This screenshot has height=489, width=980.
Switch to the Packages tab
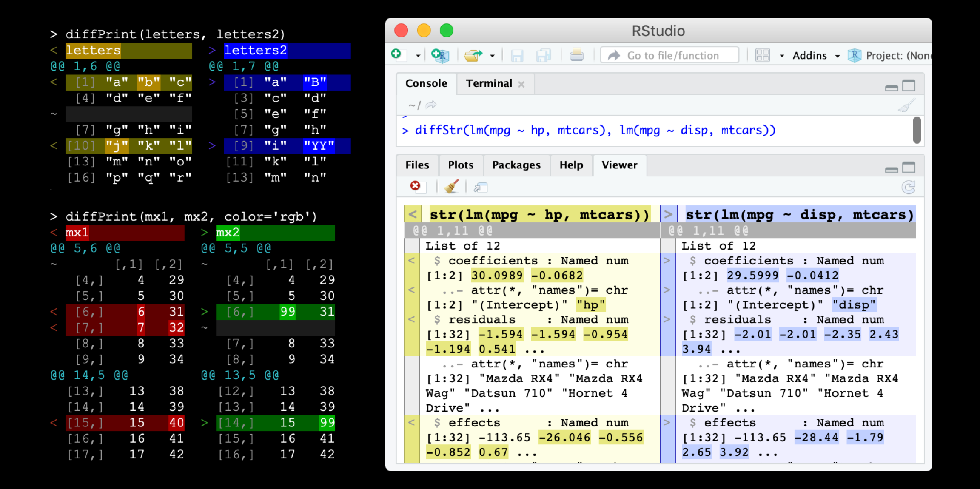516,165
